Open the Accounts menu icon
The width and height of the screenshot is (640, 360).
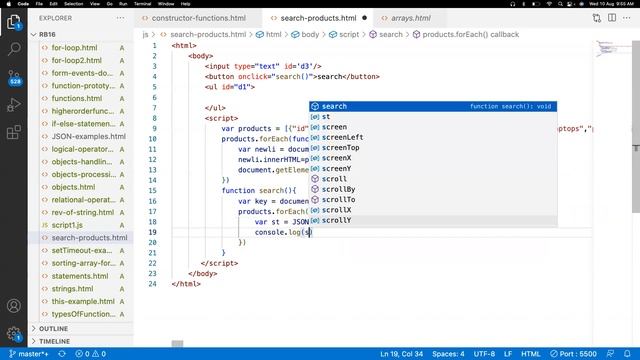(x=13, y=306)
